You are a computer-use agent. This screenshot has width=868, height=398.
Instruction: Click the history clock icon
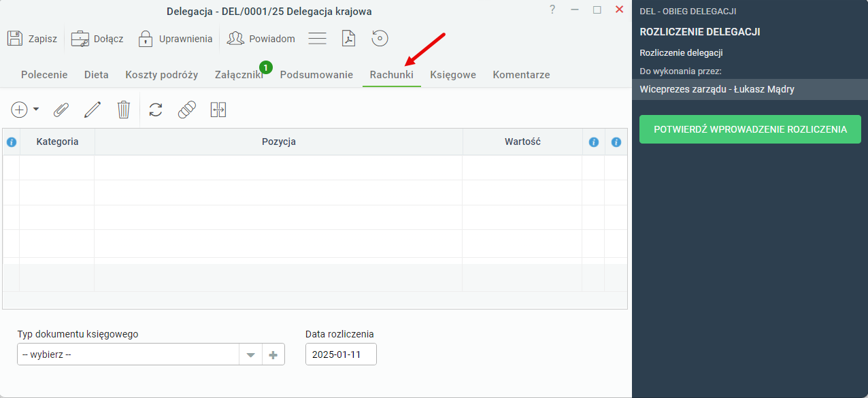380,38
